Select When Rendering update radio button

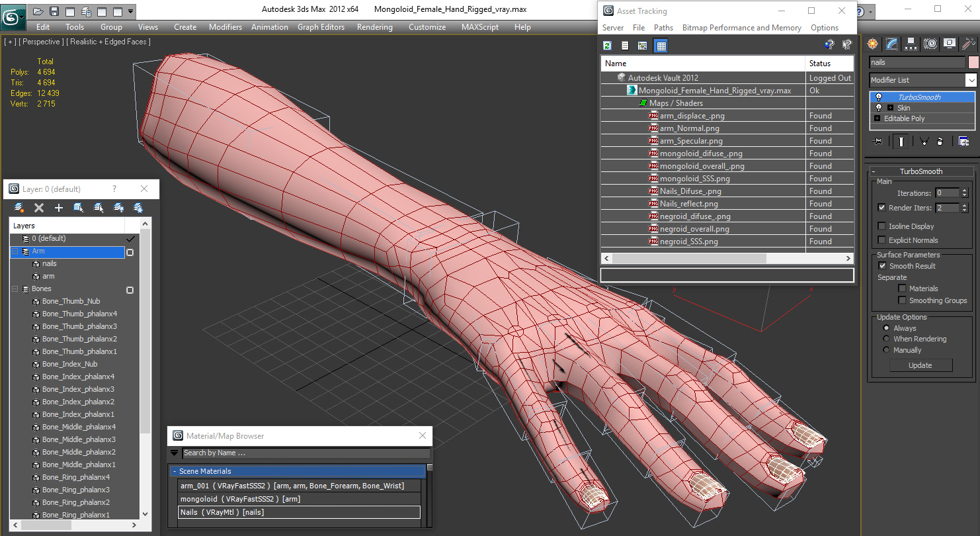[x=886, y=339]
